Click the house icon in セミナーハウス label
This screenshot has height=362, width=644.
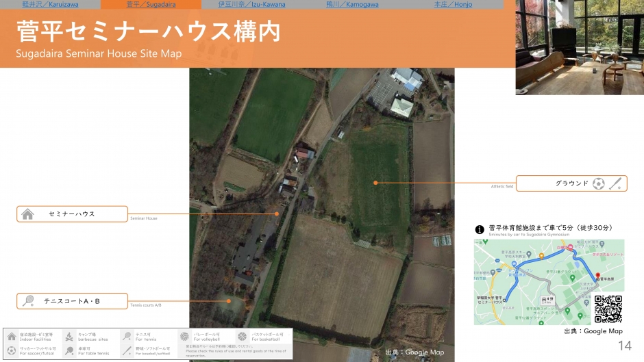[27, 214]
